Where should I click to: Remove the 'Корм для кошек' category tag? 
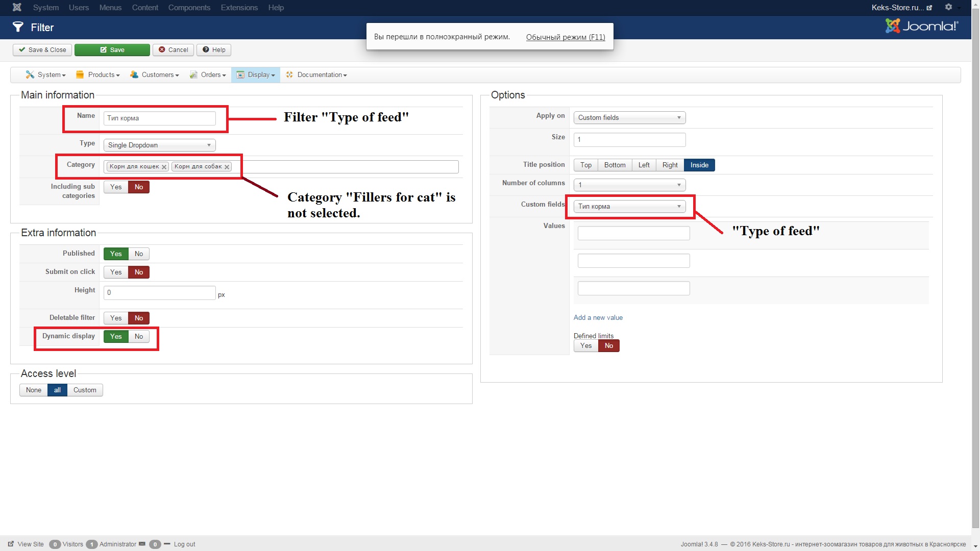click(x=164, y=167)
